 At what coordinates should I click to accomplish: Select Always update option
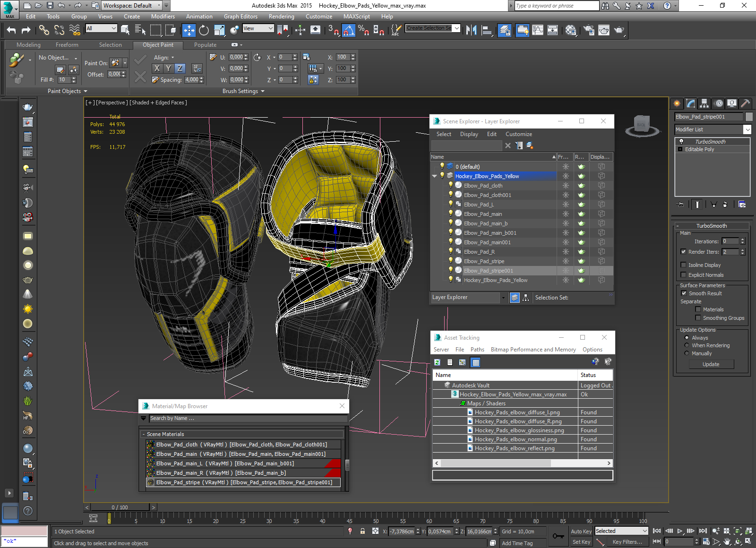click(687, 338)
